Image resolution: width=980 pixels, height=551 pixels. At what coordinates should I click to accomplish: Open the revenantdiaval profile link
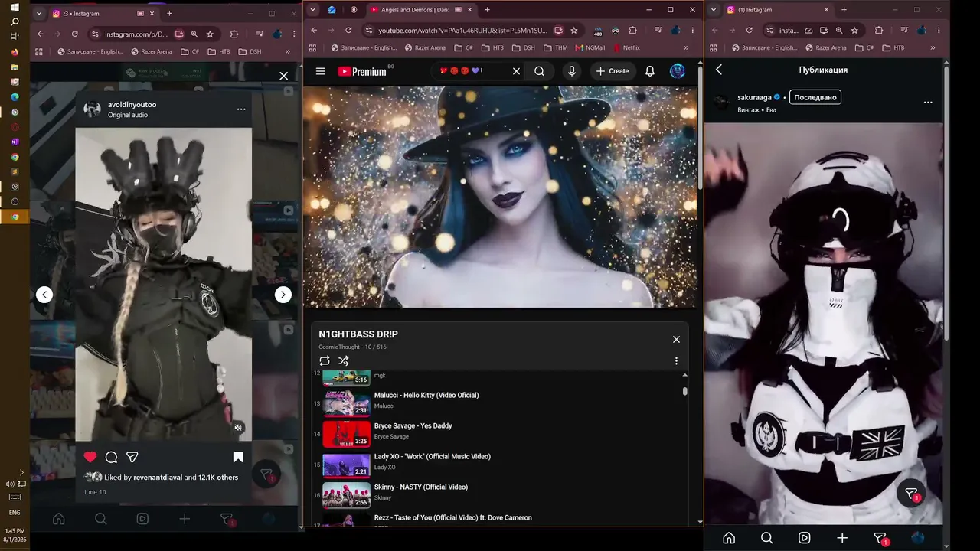point(158,478)
